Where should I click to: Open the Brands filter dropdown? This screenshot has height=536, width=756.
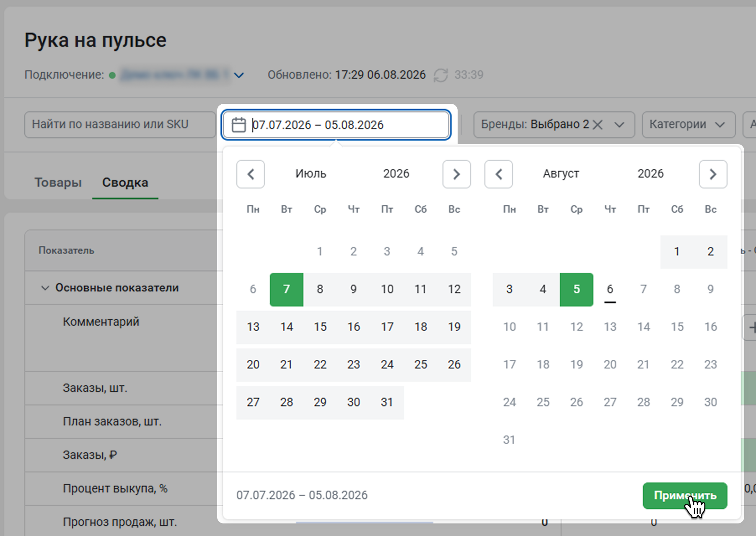coord(619,125)
